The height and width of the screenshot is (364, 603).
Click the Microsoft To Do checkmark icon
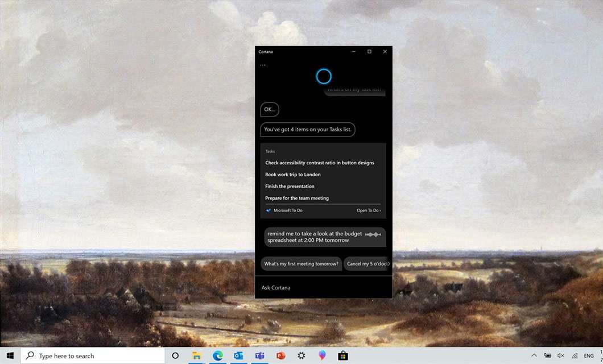[269, 210]
